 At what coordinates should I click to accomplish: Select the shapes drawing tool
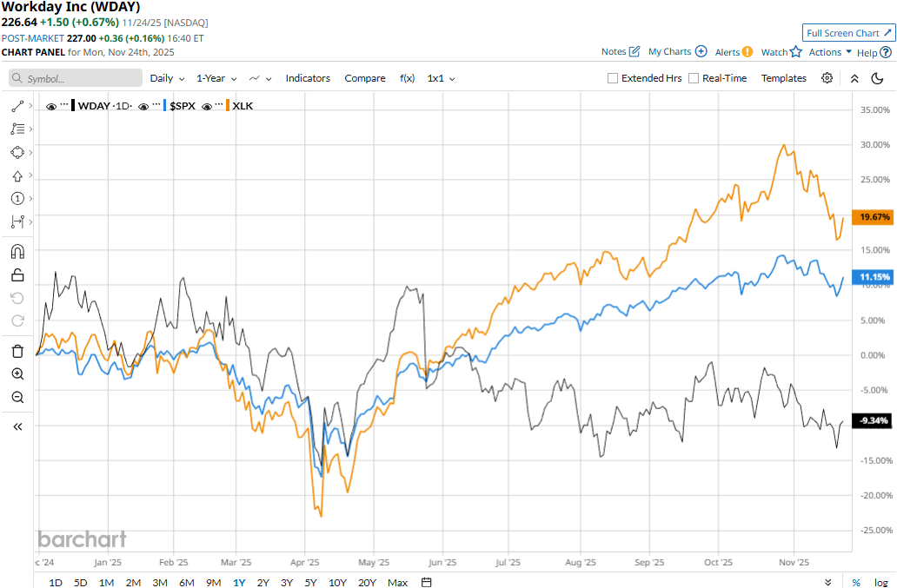click(17, 153)
